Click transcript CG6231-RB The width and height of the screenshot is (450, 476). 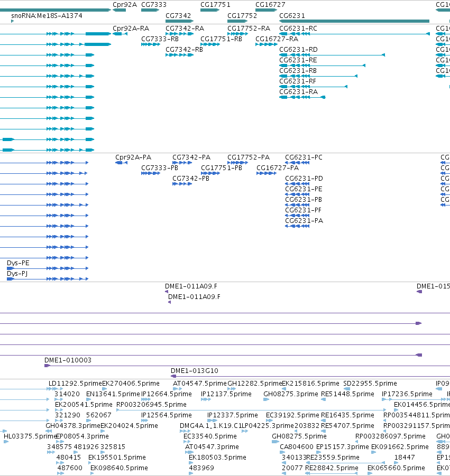[x=298, y=71]
